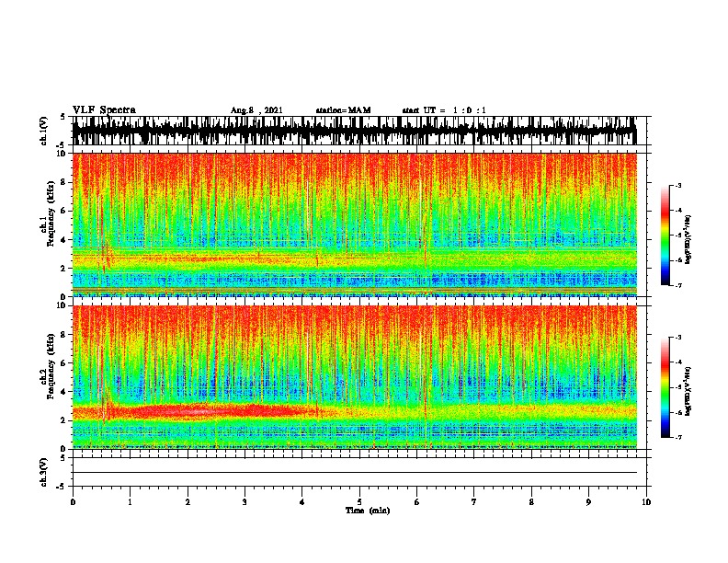This screenshot has width=728, height=563.
Task: Click the time axis tick label 7
Action: click(474, 502)
